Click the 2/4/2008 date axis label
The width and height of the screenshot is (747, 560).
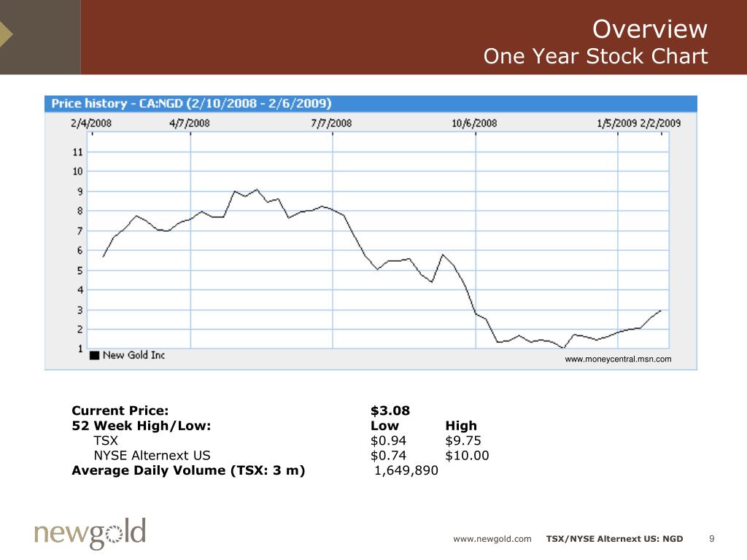point(91,122)
